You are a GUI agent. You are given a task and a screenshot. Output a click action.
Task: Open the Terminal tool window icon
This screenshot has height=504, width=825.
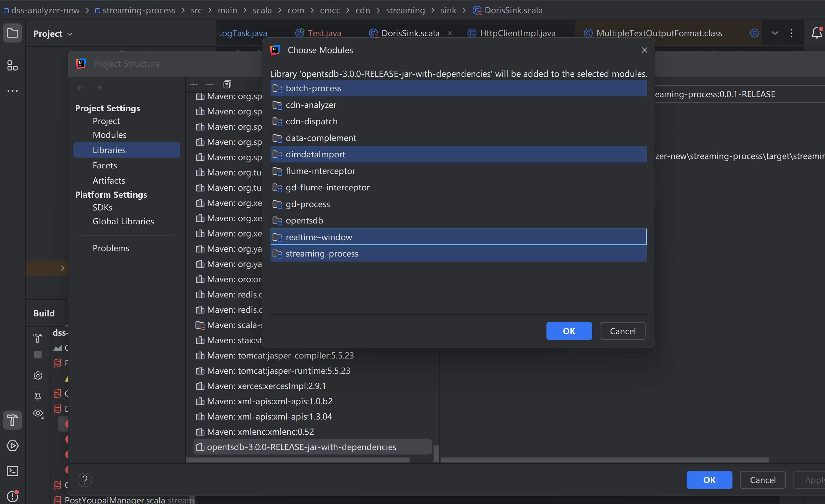(x=12, y=471)
